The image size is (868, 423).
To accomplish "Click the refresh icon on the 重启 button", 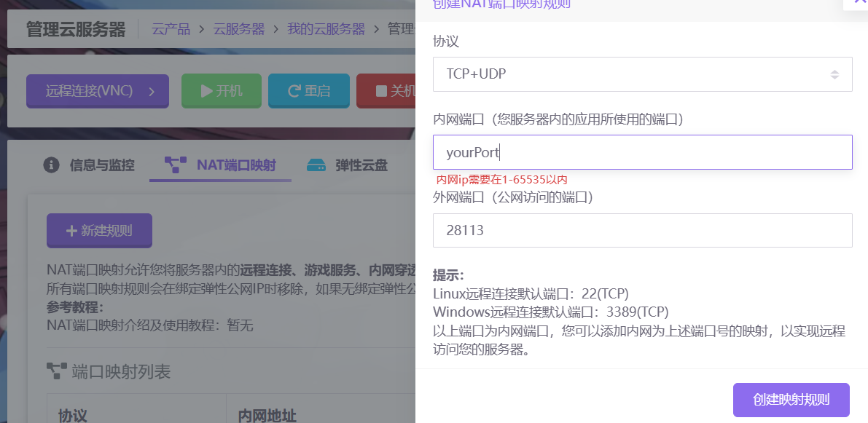I will (294, 91).
